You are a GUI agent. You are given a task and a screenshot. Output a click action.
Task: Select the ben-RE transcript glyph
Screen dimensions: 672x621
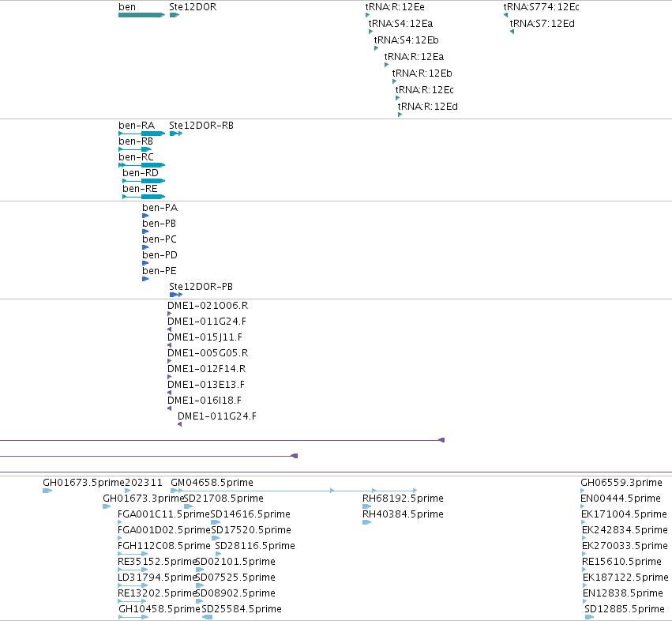pyautogui.click(x=144, y=197)
